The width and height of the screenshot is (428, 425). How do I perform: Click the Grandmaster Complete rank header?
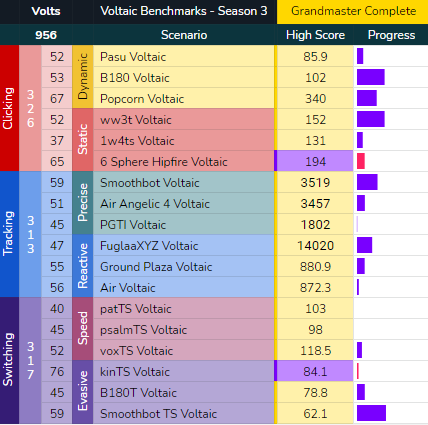click(353, 11)
